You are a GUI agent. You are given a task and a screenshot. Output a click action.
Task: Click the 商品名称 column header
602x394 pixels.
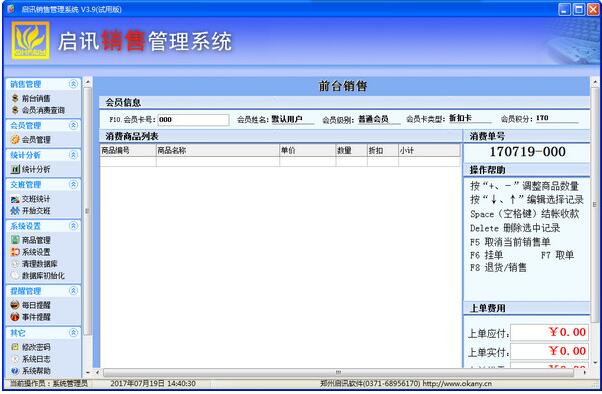218,151
